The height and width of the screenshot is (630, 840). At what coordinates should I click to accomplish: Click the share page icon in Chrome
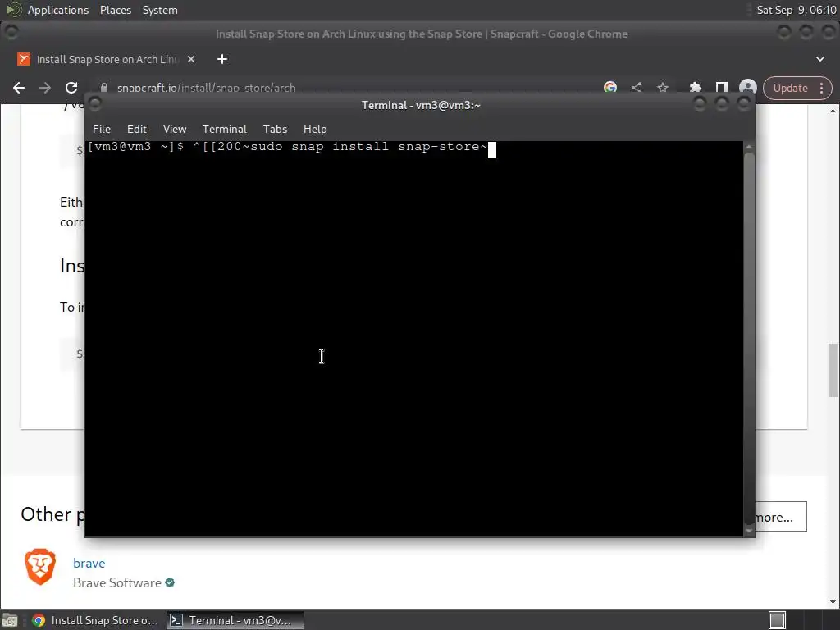637,87
